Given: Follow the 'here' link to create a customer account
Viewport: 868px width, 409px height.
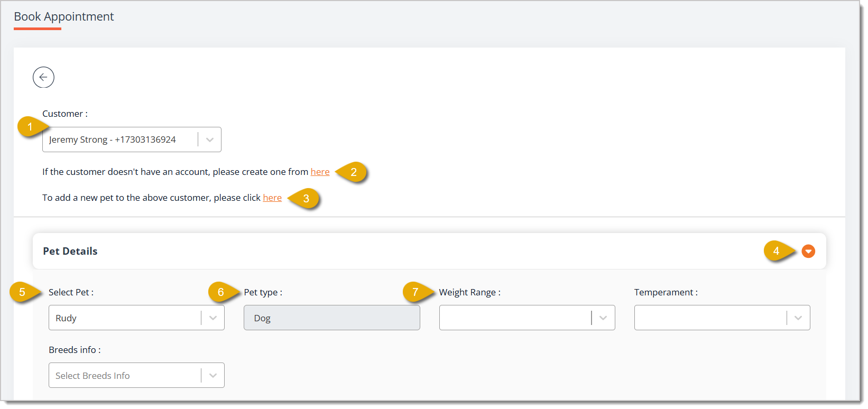Looking at the screenshot, I should 320,172.
